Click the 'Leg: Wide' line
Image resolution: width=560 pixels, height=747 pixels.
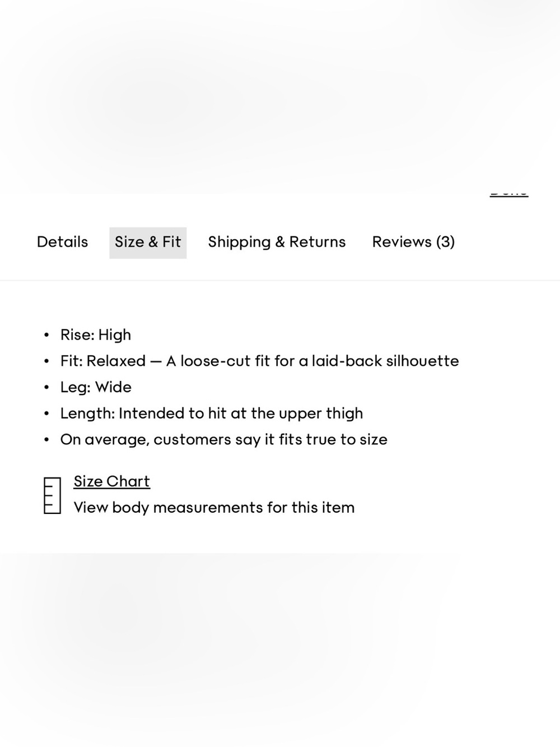(x=96, y=387)
